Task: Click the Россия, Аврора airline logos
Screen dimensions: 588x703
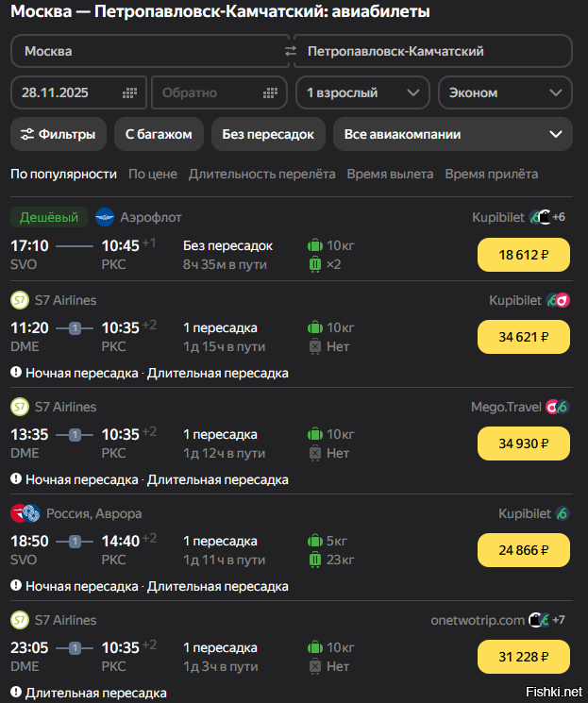Action: coord(25,513)
